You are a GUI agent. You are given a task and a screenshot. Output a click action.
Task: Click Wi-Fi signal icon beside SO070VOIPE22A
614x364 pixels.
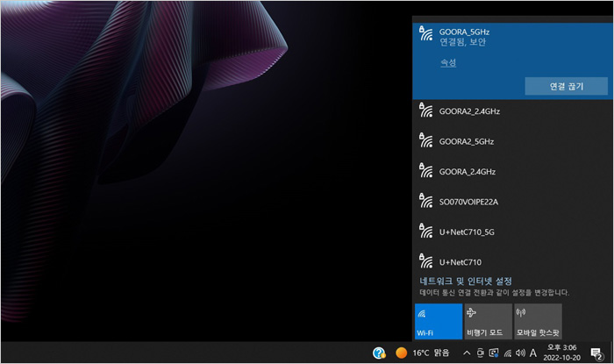tap(425, 201)
